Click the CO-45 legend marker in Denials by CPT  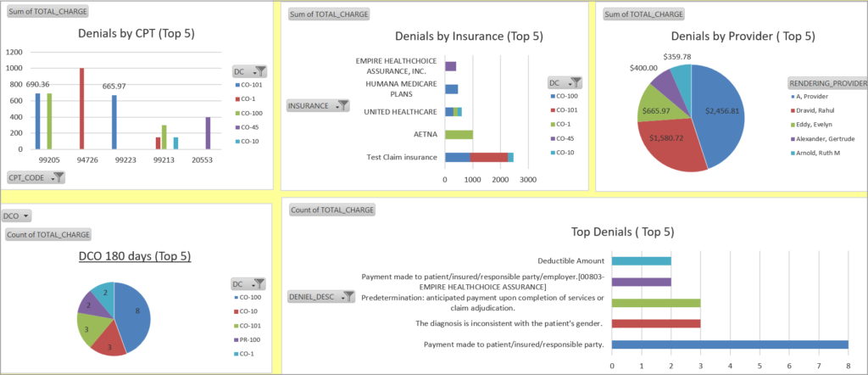(236, 128)
